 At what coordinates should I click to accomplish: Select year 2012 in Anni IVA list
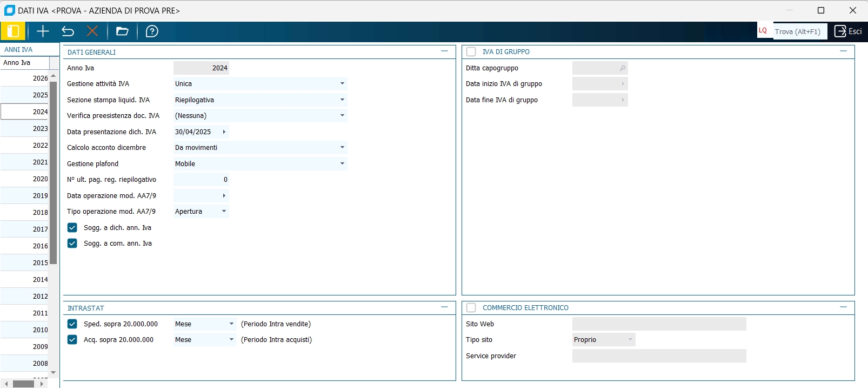click(x=25, y=297)
